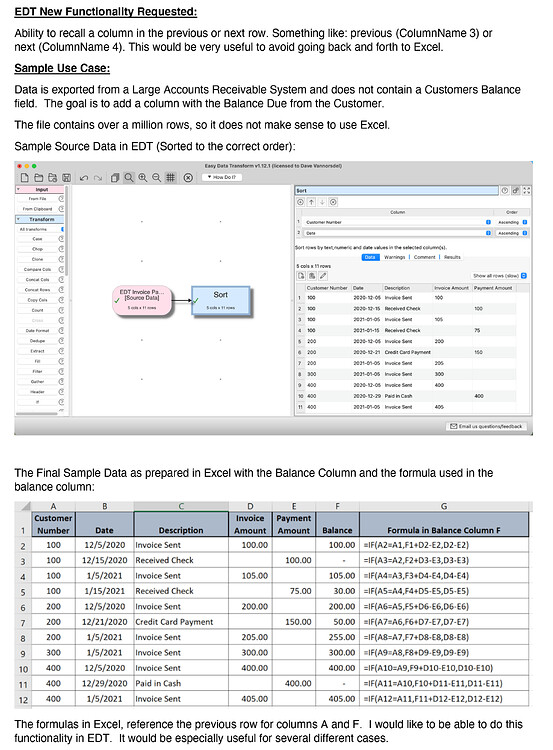This screenshot has height=750, width=553.
Task: Click the plain magnifier zoom-to-fit icon
Action: [129, 177]
